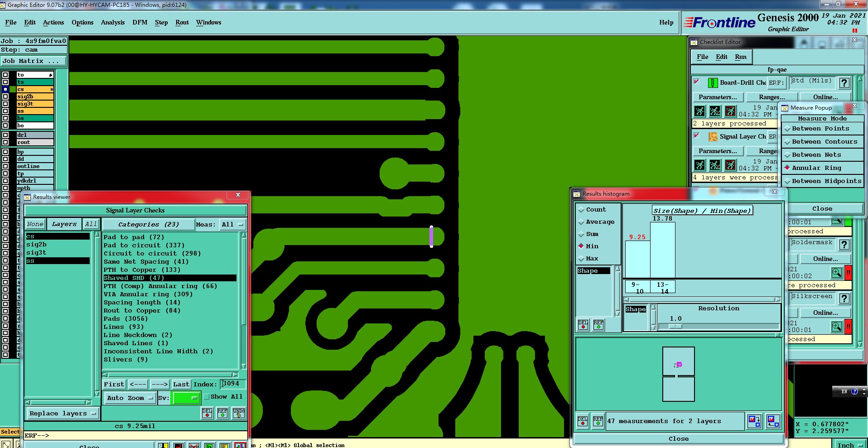Viewport: 868px width, 448px height.
Task: Click histogram-from-layer up-arrow icon
Action: tap(773, 421)
